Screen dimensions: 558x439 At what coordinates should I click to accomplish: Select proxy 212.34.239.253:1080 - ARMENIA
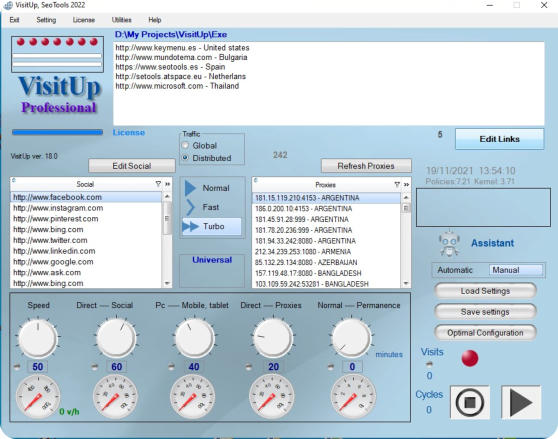pyautogui.click(x=327, y=252)
